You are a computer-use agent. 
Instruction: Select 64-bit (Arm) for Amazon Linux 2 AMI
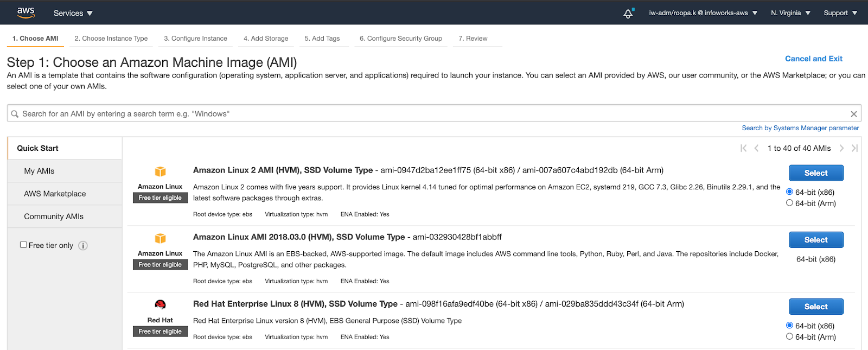tap(789, 203)
